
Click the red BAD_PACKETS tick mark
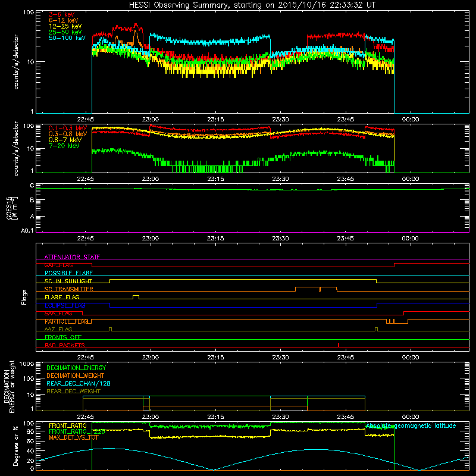click(x=339, y=345)
